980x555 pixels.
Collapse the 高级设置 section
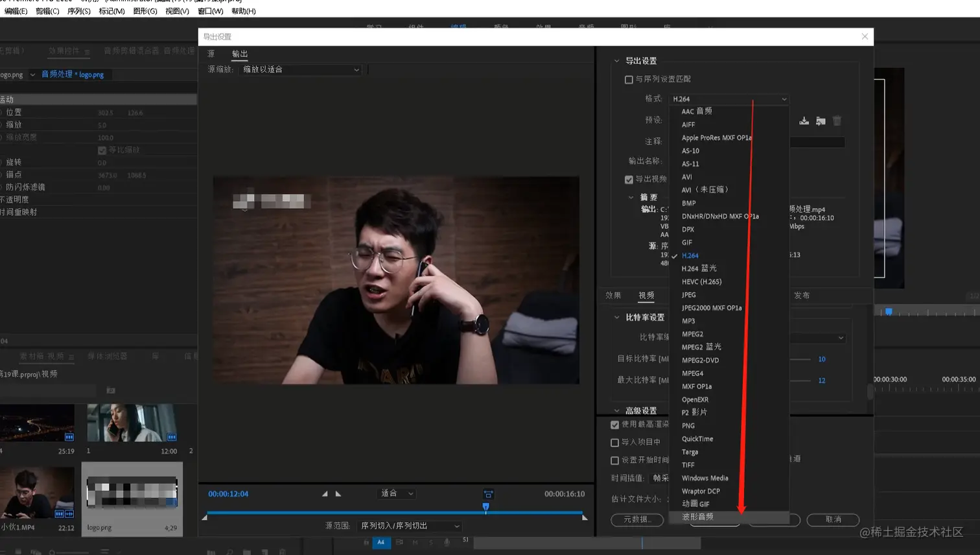[x=616, y=410]
